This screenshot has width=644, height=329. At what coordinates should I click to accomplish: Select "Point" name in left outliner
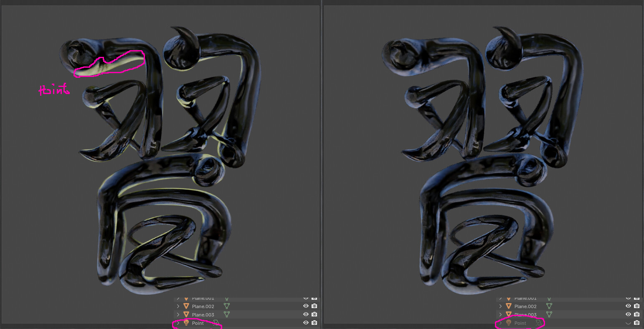(198, 323)
